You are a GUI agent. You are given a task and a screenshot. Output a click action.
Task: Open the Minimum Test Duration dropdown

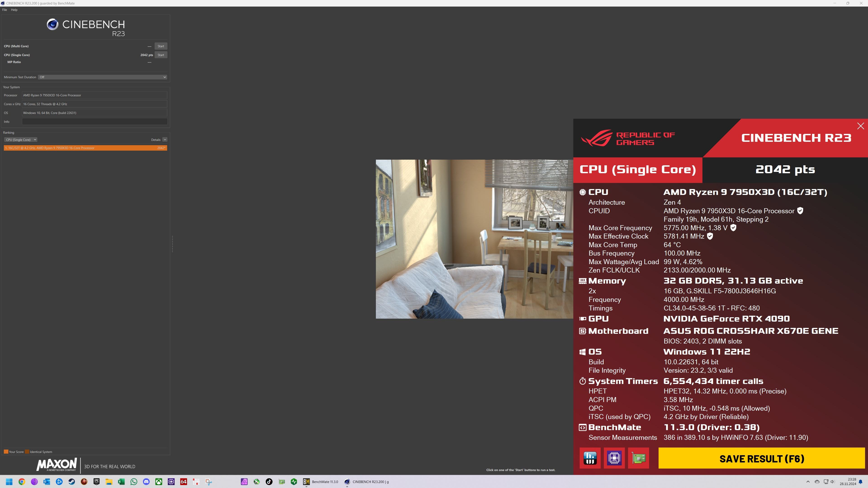tap(102, 77)
